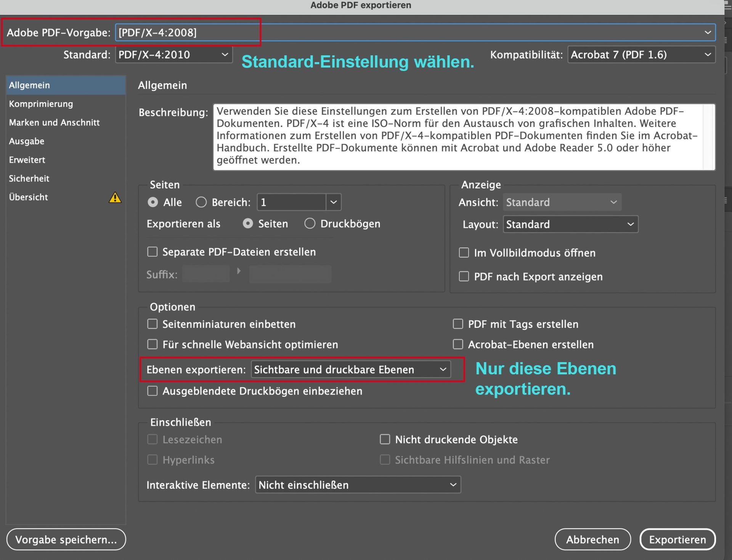The width and height of the screenshot is (732, 560).
Task: Check PDF mit Tags erstellen
Action: tap(458, 324)
